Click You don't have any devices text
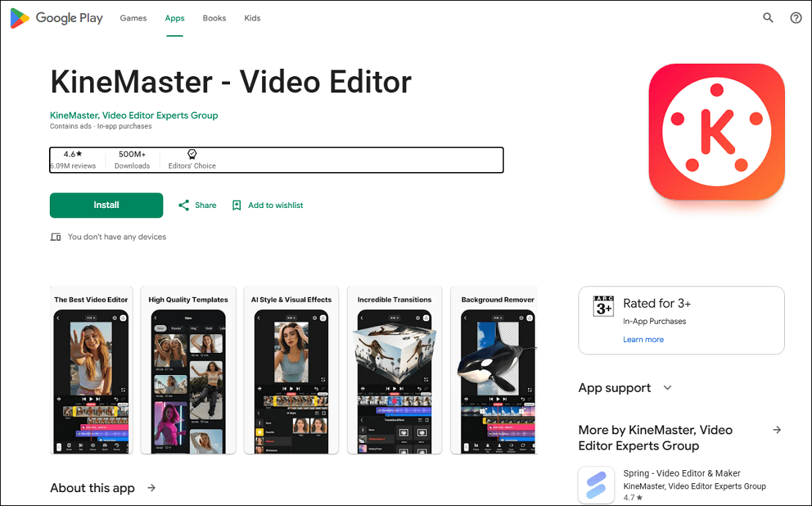This screenshot has height=506, width=812. click(x=117, y=237)
